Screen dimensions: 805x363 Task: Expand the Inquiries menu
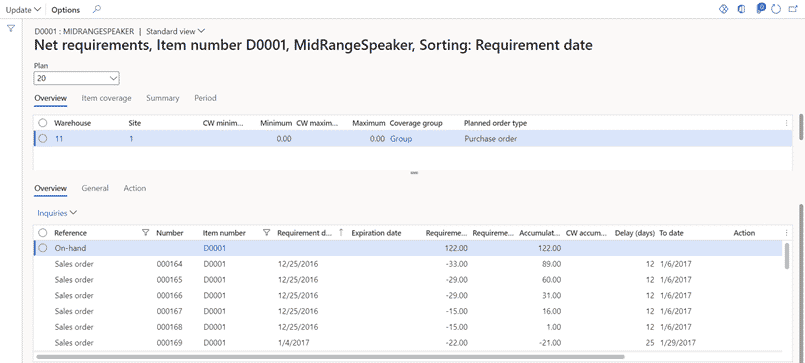tap(57, 212)
